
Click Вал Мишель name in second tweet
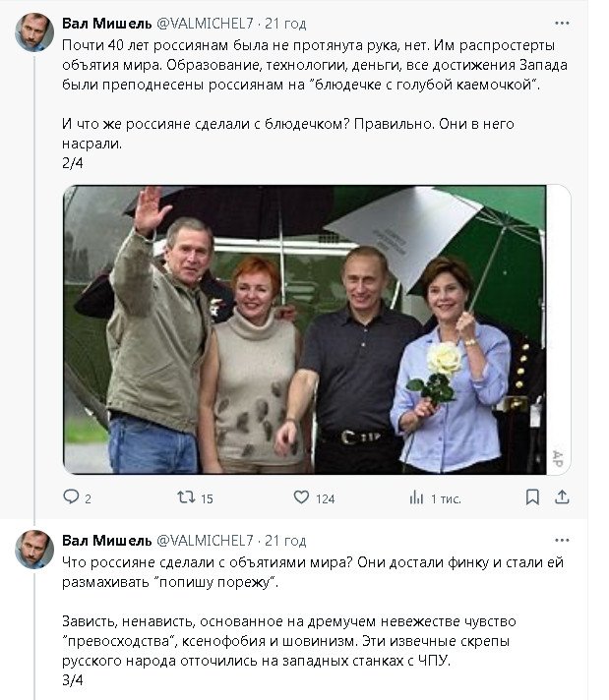[x=106, y=541]
